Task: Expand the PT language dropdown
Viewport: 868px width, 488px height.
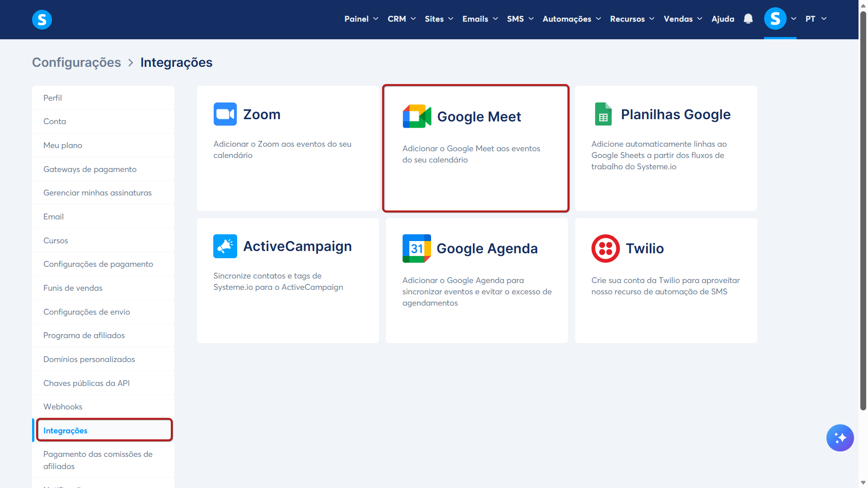Action: point(816,19)
